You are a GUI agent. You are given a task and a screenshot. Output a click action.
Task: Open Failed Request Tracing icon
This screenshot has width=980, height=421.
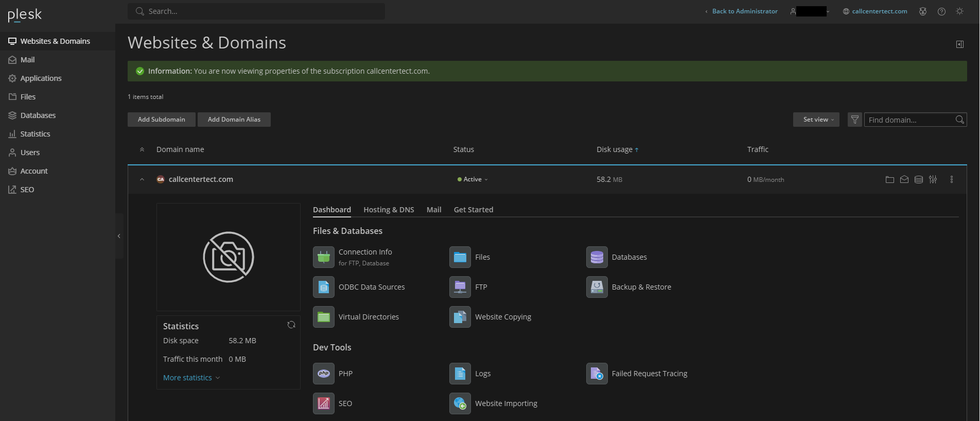[597, 374]
